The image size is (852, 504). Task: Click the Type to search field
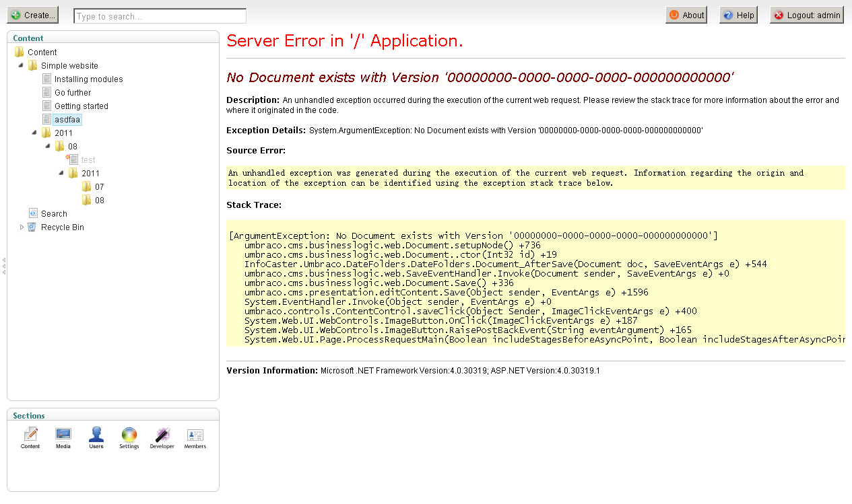point(160,16)
